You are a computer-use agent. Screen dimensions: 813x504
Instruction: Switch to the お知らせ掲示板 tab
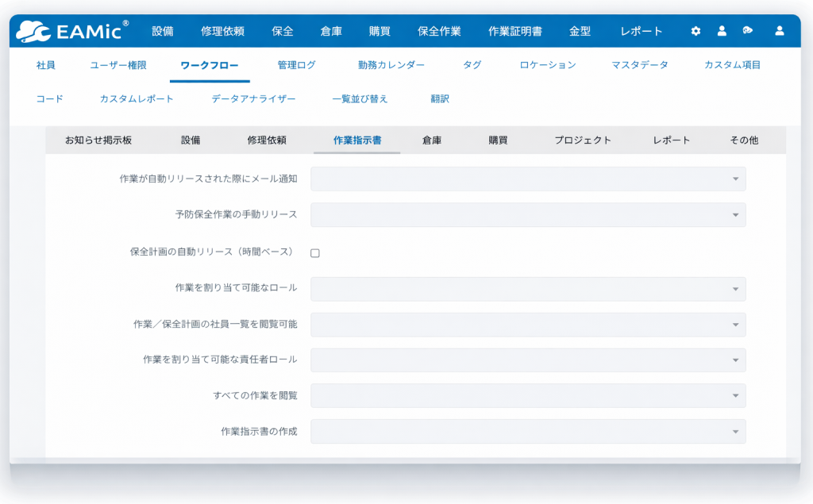click(x=98, y=140)
